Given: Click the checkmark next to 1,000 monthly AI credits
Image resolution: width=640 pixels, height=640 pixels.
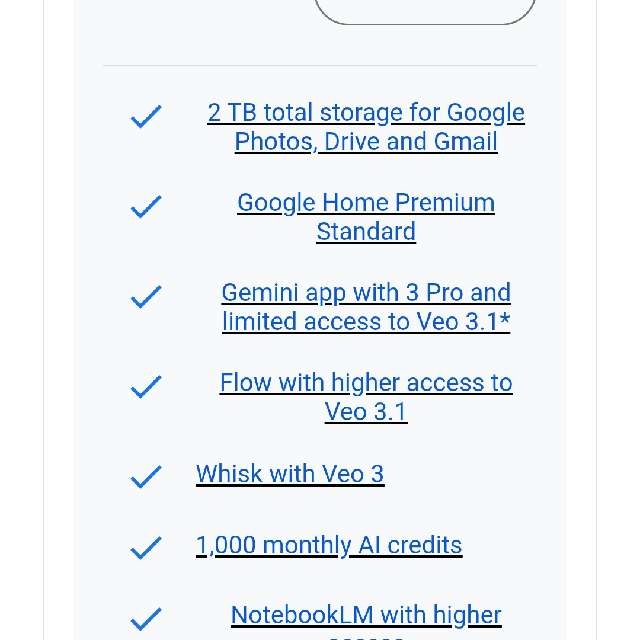Looking at the screenshot, I should 146,548.
